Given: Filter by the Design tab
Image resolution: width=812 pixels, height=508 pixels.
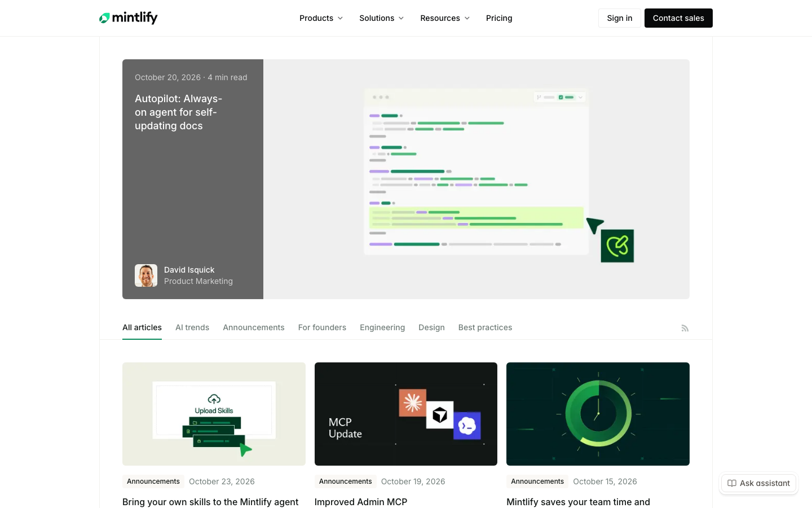Looking at the screenshot, I should (431, 327).
